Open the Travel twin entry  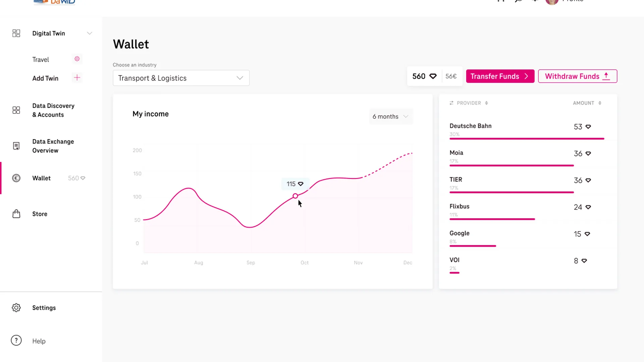click(x=41, y=60)
